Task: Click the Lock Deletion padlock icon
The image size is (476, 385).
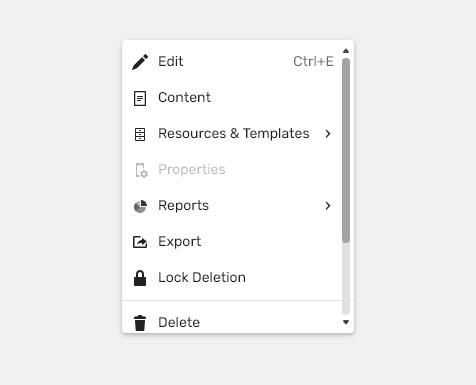Action: click(x=140, y=278)
